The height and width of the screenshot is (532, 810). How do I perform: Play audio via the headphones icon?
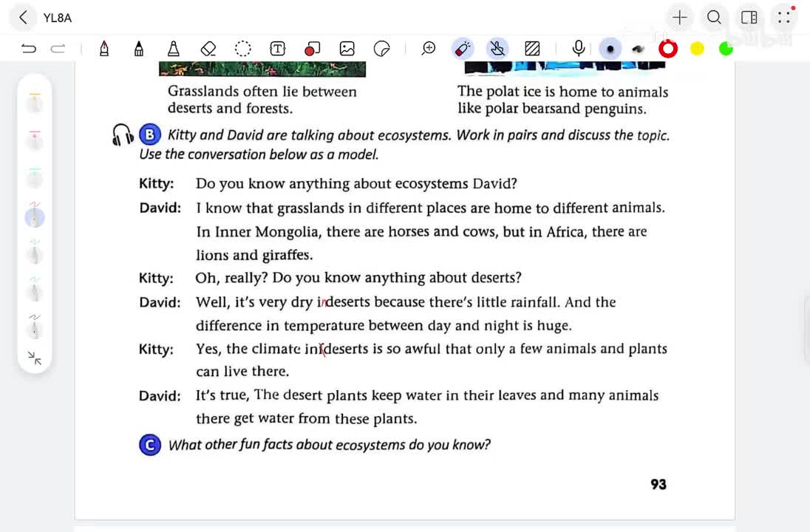tap(123, 134)
